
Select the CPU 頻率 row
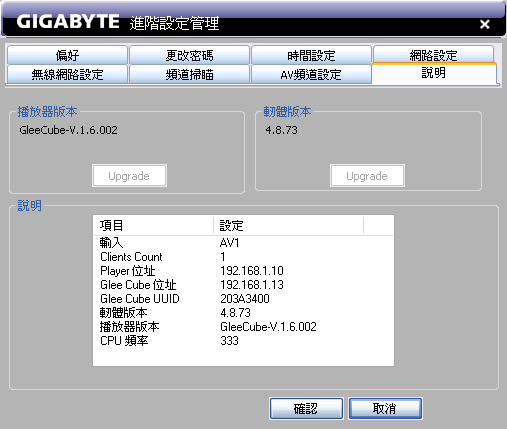click(243, 341)
